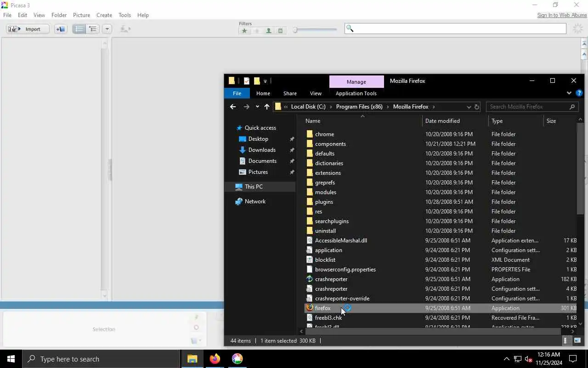
Task: Open the Explorer View ribbon tab
Action: [x=316, y=93]
